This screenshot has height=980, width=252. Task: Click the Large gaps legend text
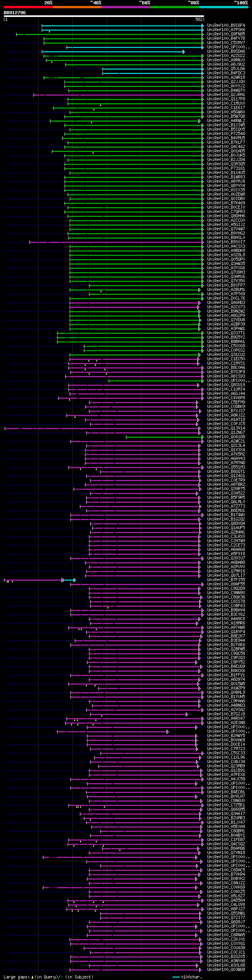point(48,977)
